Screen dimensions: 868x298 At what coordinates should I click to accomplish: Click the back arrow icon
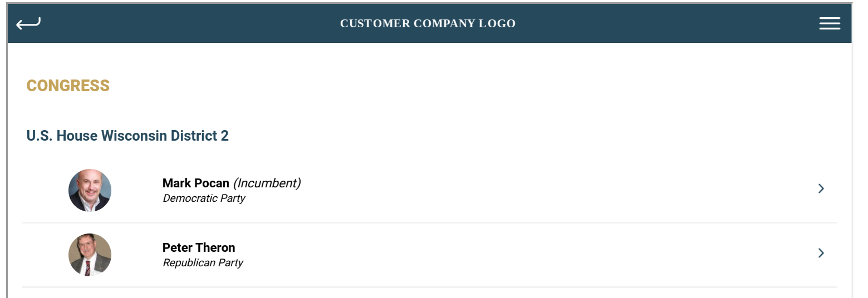(28, 23)
